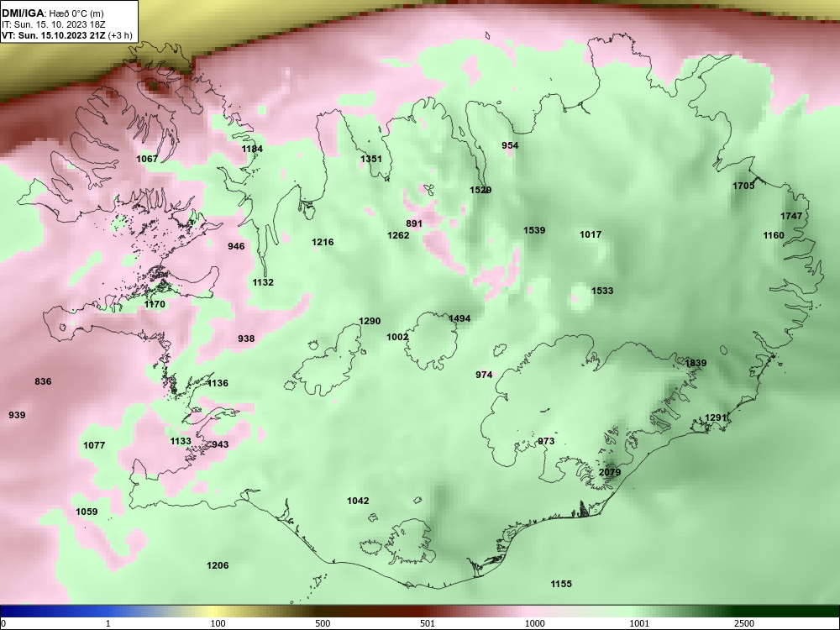This screenshot has width=840, height=630.
Task: Click the 1077 height value
Action: click(94, 445)
